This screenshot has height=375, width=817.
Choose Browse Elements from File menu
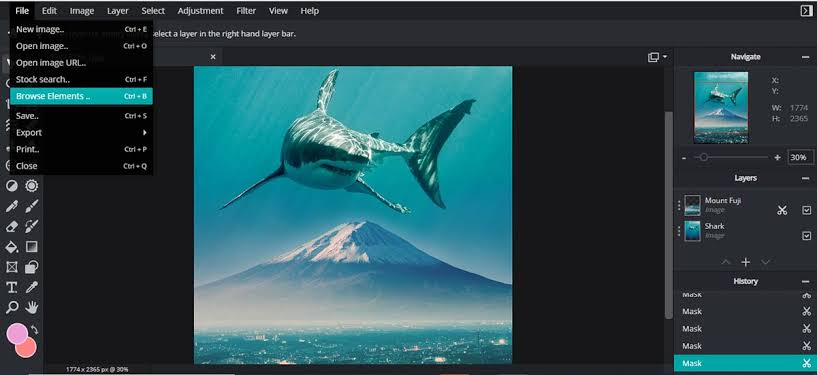click(81, 96)
